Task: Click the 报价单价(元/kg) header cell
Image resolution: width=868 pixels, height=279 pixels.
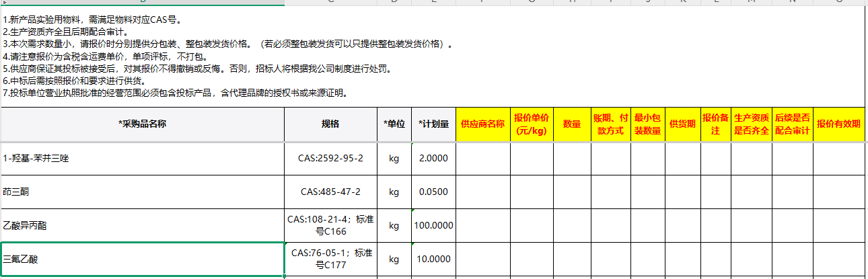Action: pos(532,124)
